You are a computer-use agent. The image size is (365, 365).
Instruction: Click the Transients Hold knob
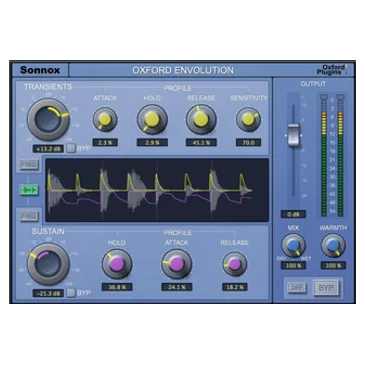(152, 119)
